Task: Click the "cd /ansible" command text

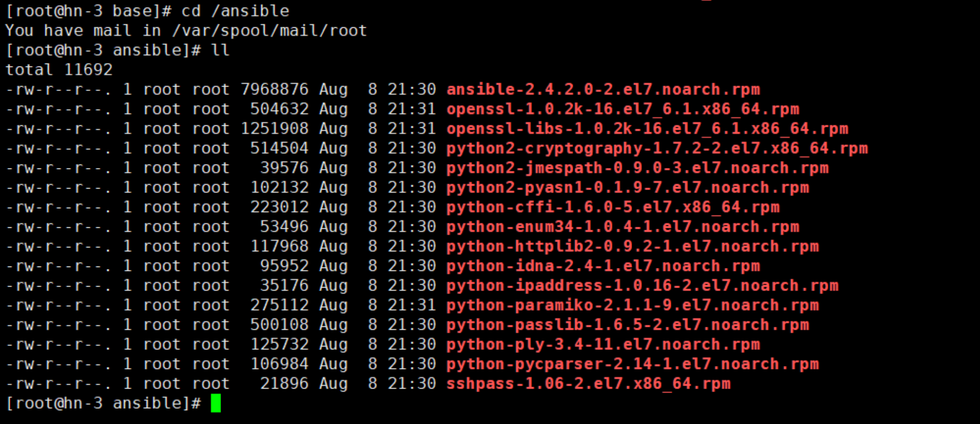Action: [235, 11]
